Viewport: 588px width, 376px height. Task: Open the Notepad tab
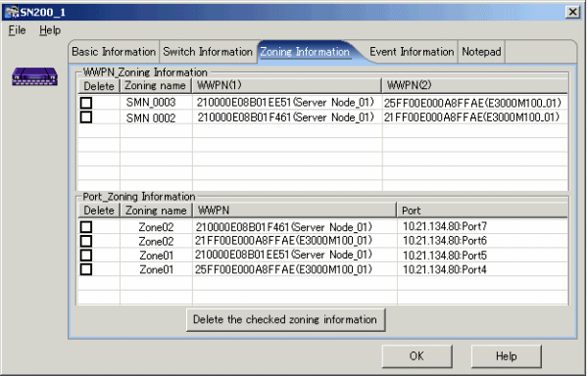[x=481, y=52]
